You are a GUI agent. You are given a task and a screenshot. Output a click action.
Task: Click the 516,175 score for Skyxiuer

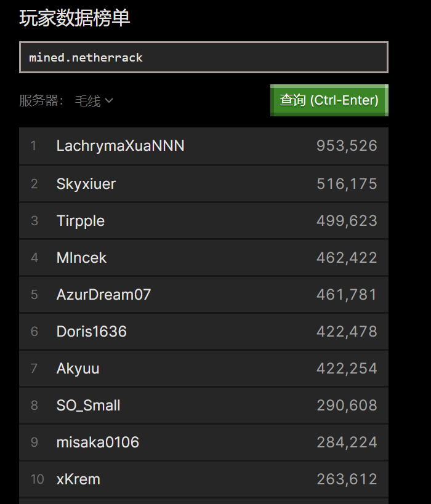347,184
